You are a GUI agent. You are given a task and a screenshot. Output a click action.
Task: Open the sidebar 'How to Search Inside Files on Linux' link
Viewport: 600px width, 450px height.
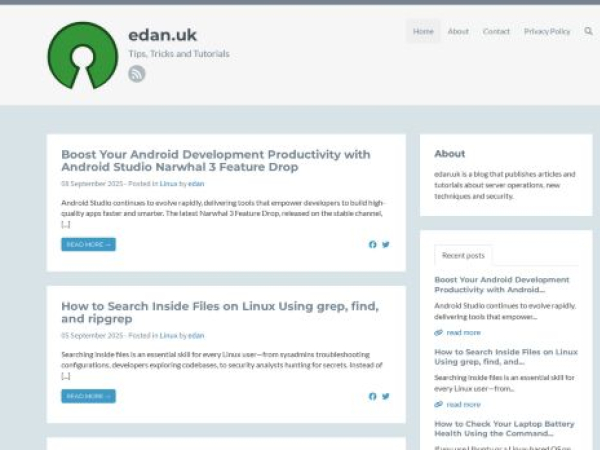[506, 357]
